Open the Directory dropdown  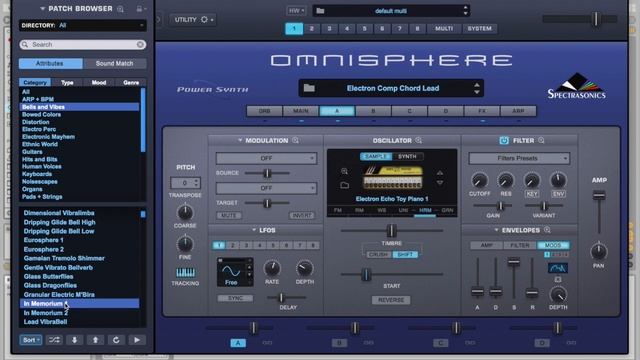tap(82, 25)
